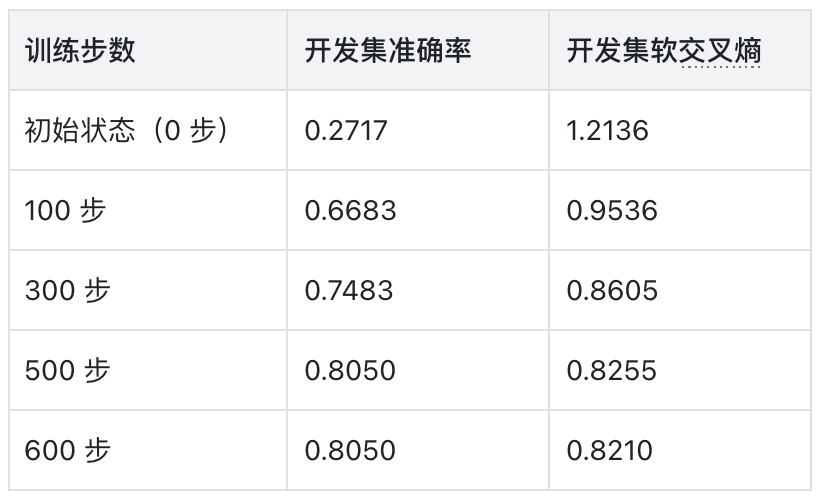Click the 0.8050 value in 600 步 row
822x498 pixels.
click(350, 451)
